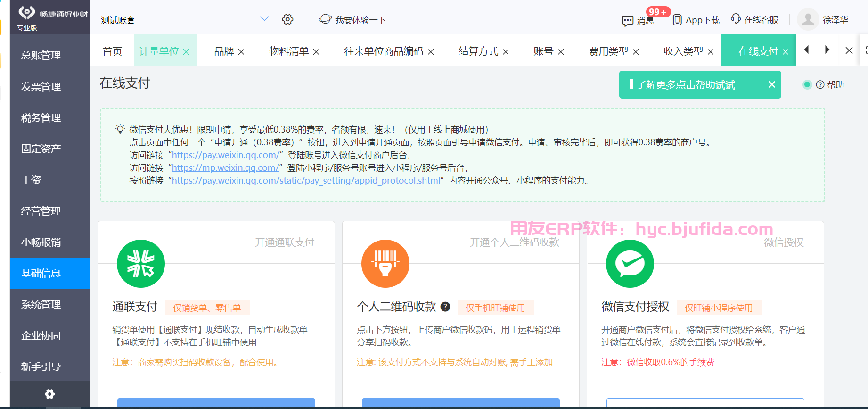Open the 消息 messages icon

(628, 21)
